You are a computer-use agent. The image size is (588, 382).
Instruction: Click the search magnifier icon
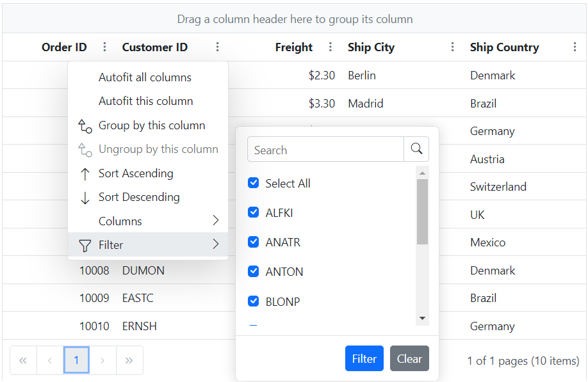[x=416, y=149]
